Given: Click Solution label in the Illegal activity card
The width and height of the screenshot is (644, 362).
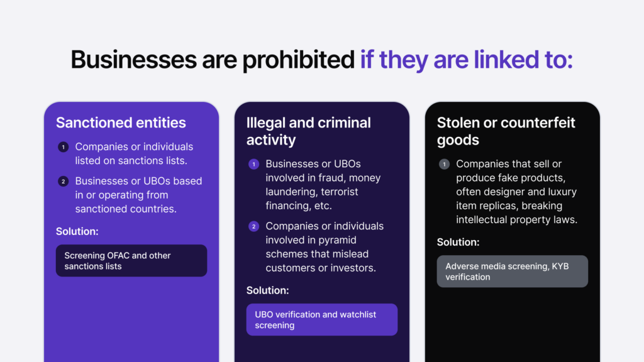Looking at the screenshot, I should 268,290.
